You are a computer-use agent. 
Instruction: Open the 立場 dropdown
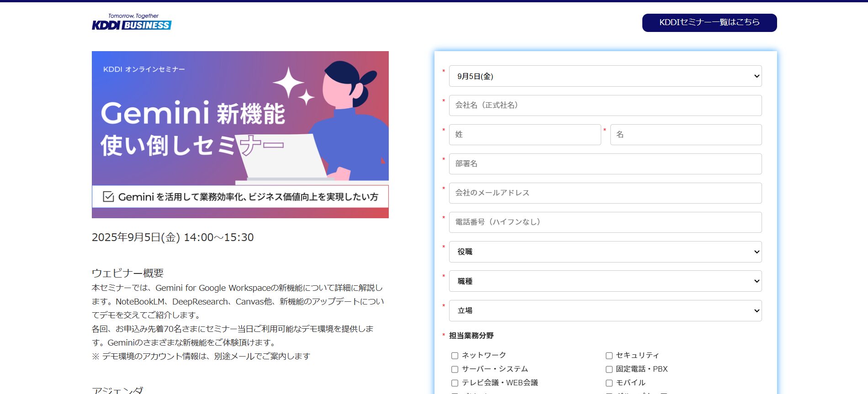click(605, 310)
